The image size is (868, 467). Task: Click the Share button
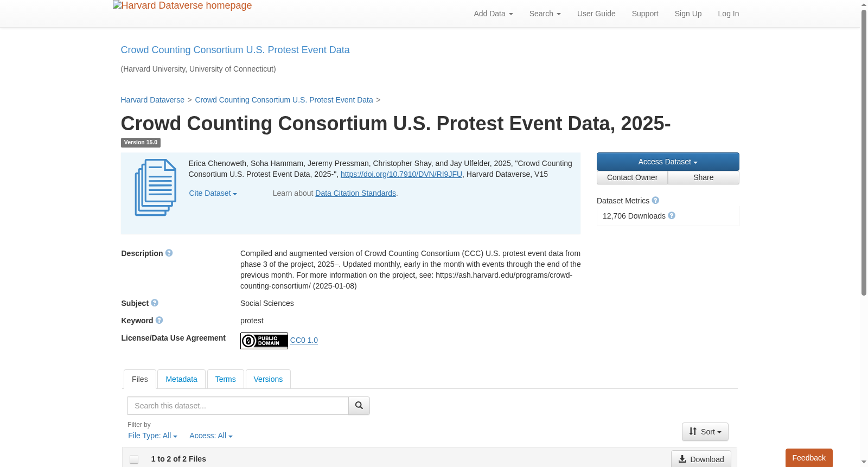point(704,178)
